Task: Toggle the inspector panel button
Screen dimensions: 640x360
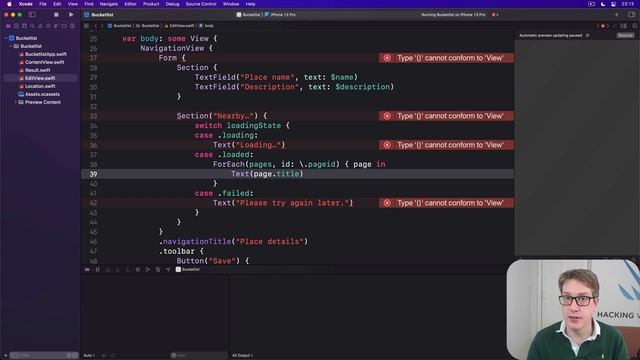Action: click(631, 15)
